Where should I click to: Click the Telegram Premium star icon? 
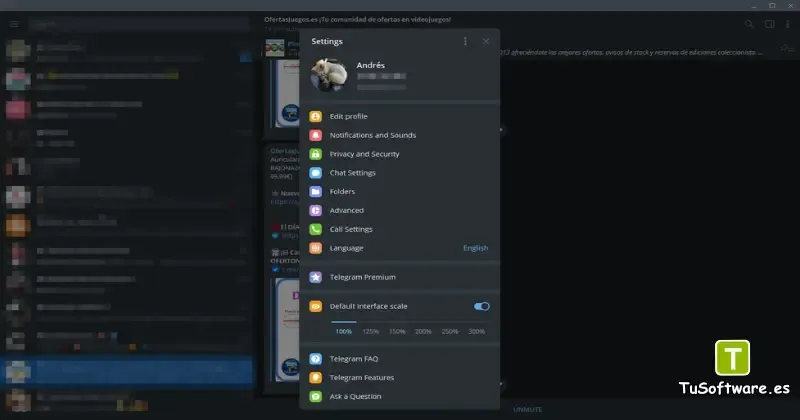tap(316, 277)
